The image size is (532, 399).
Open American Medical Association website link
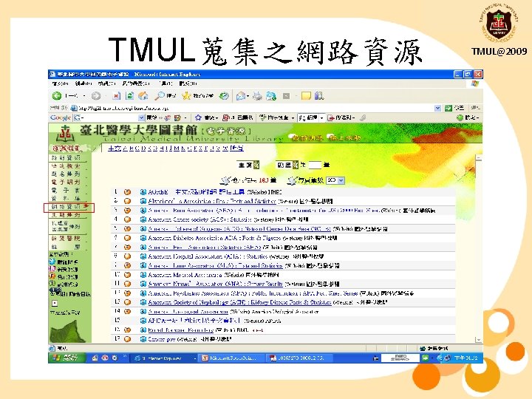(x=185, y=274)
